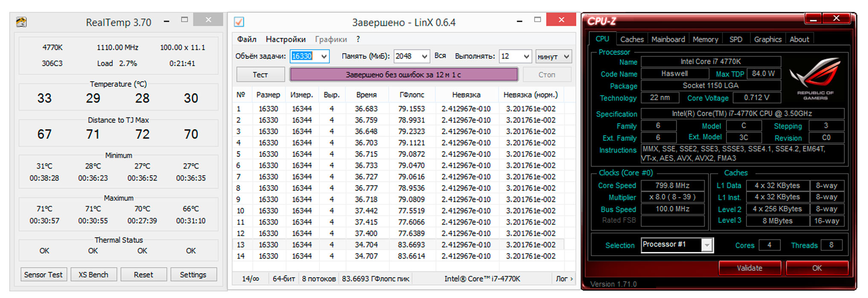Click the Core Speed value 799.8 MHz
Screen dimensions: 868x298
(x=672, y=186)
